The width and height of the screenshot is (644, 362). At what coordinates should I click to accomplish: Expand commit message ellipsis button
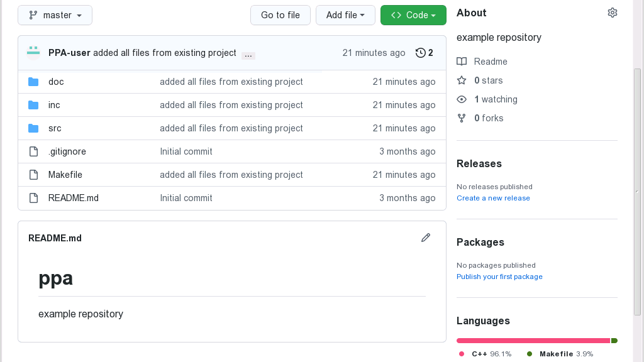(248, 55)
